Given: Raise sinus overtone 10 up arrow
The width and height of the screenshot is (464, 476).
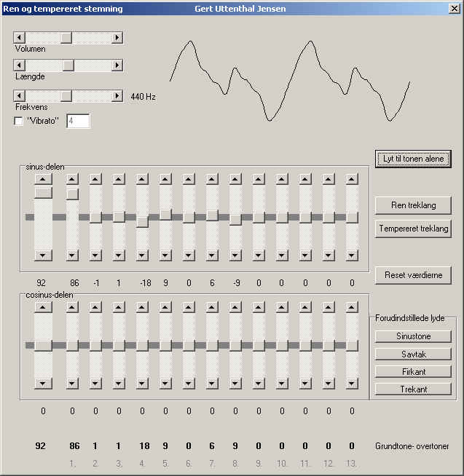Looking at the screenshot, I should click(x=282, y=179).
